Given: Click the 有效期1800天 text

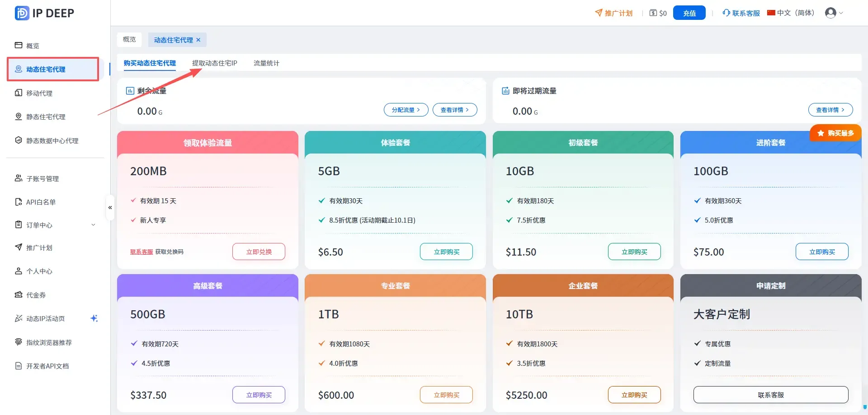Looking at the screenshot, I should (537, 344).
